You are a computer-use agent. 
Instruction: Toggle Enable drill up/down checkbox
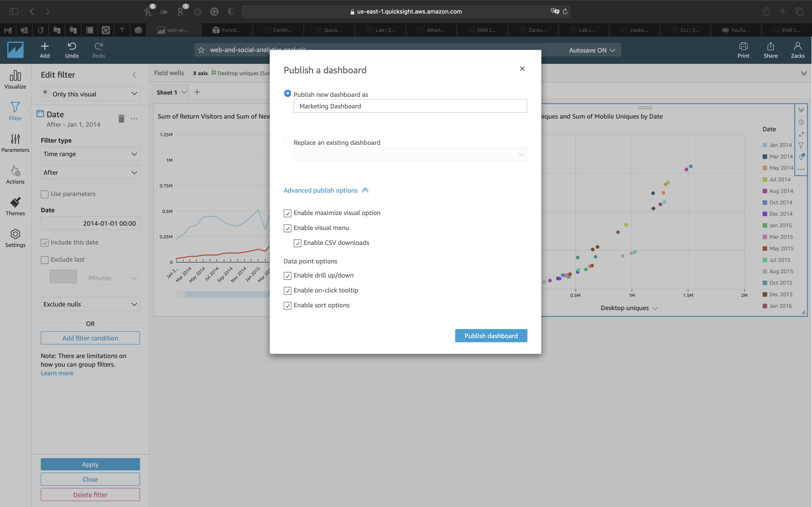[287, 276]
